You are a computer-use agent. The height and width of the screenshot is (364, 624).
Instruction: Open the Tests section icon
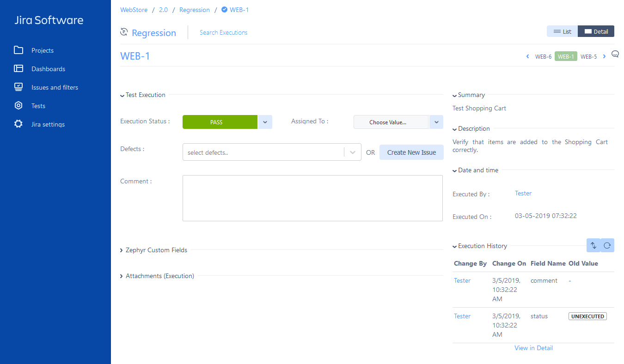pos(18,105)
